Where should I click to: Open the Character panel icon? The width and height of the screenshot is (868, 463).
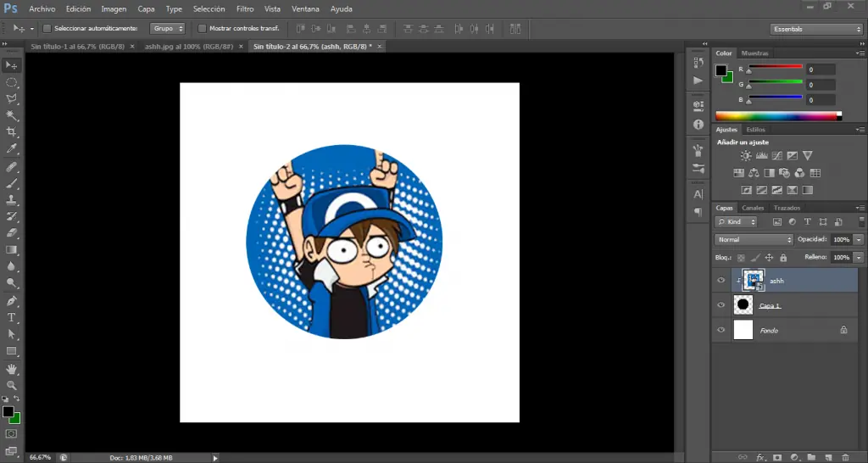point(698,194)
